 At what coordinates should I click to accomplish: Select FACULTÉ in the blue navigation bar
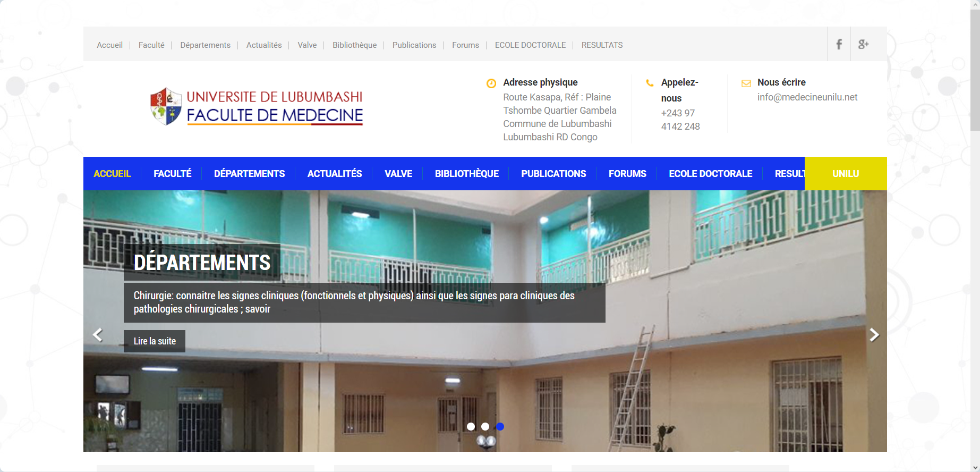pyautogui.click(x=172, y=174)
